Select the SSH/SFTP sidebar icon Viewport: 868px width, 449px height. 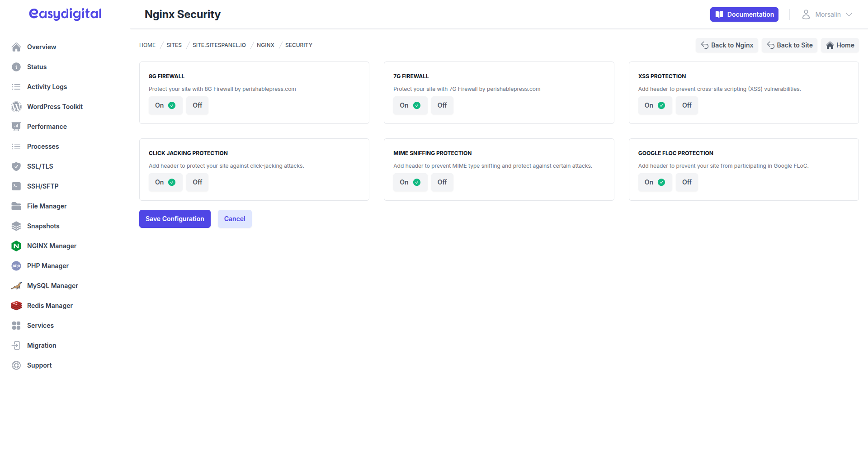tap(16, 186)
